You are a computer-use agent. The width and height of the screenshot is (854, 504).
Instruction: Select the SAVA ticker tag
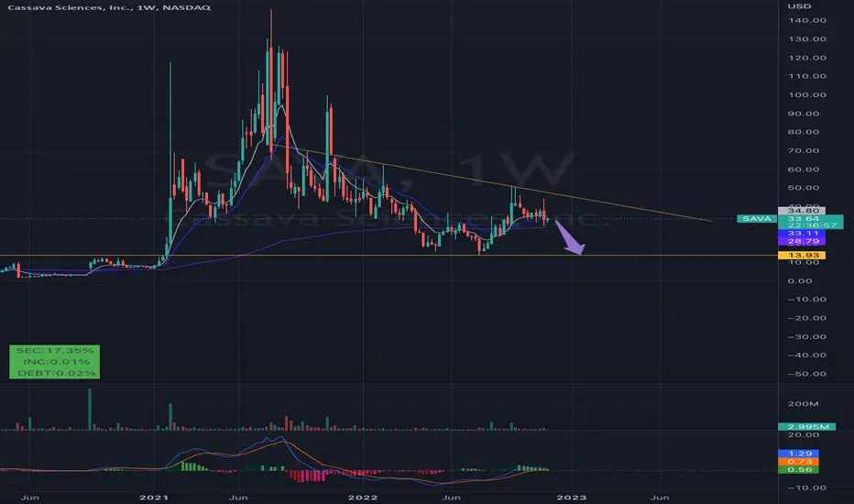tap(757, 218)
